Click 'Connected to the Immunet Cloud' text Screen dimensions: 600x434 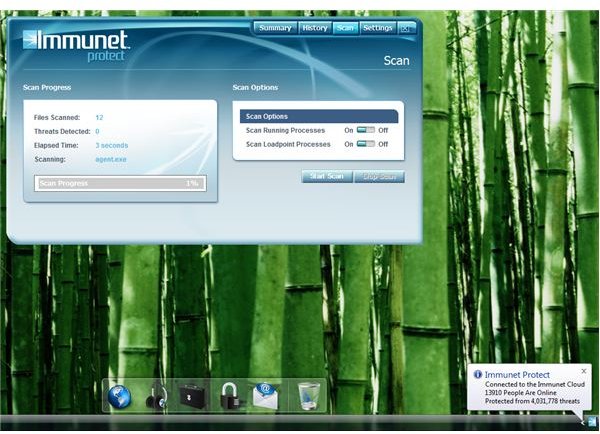[x=535, y=384]
